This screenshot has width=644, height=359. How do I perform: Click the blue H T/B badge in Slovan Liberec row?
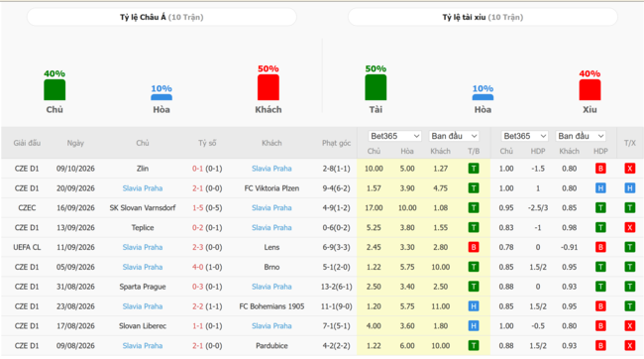474,325
